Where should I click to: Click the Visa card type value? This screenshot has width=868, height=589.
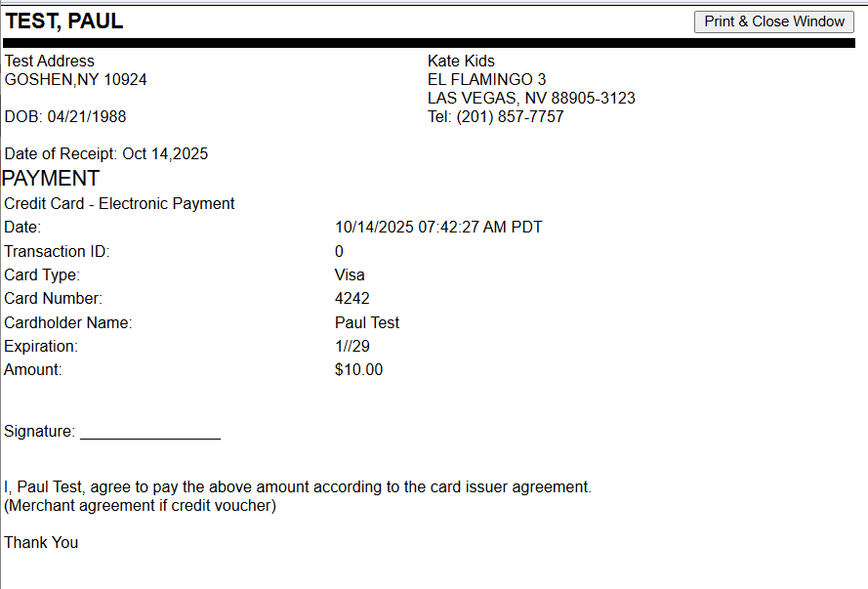click(x=350, y=275)
